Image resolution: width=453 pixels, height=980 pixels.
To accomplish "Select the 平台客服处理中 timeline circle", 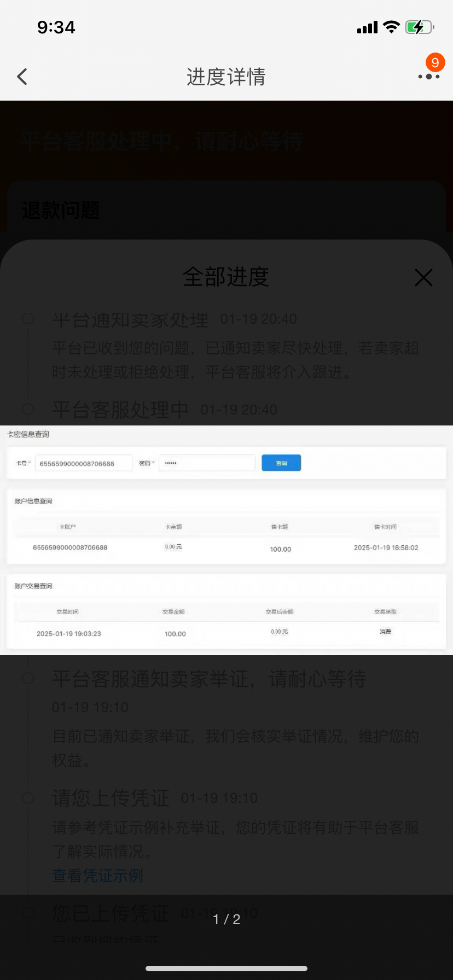I will pos(28,409).
